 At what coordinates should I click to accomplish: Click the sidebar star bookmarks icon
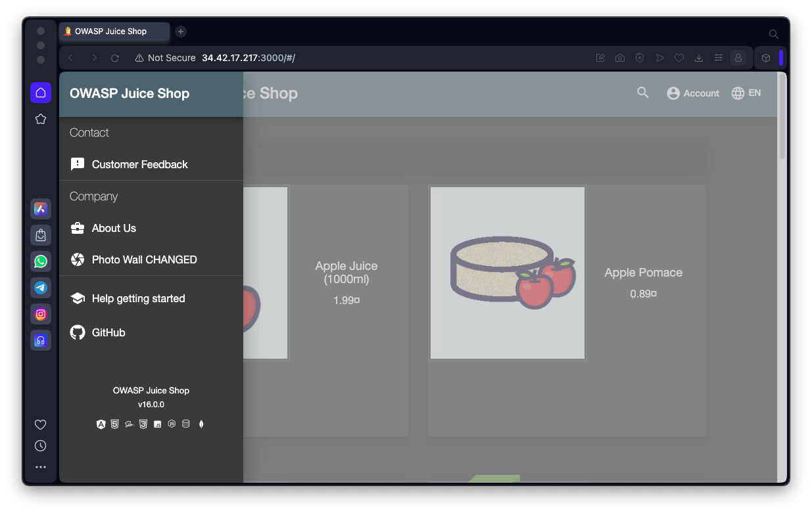coord(41,119)
